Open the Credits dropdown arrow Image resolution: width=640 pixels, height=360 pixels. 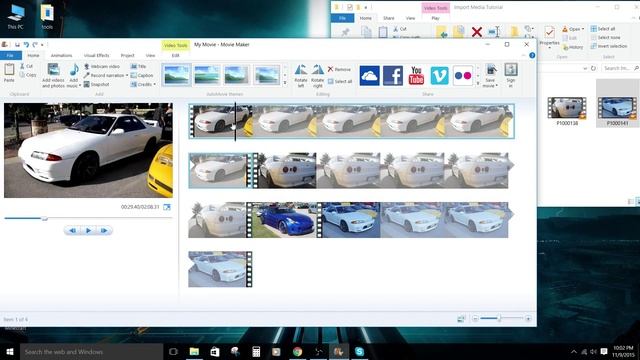click(x=154, y=84)
